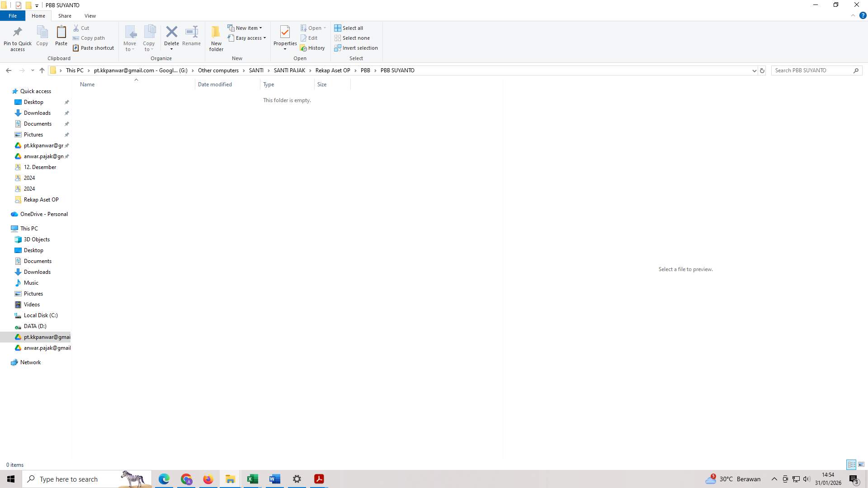Open the New item dropdown
The width and height of the screenshot is (868, 488).
pyautogui.click(x=245, y=28)
